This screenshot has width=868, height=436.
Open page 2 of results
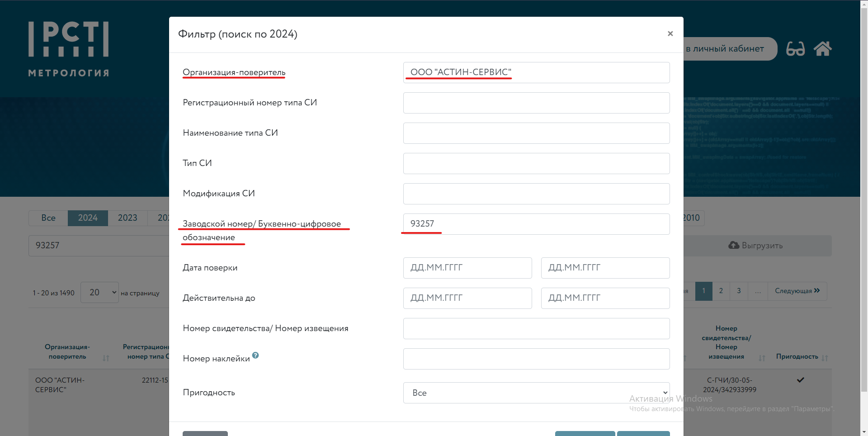(721, 291)
